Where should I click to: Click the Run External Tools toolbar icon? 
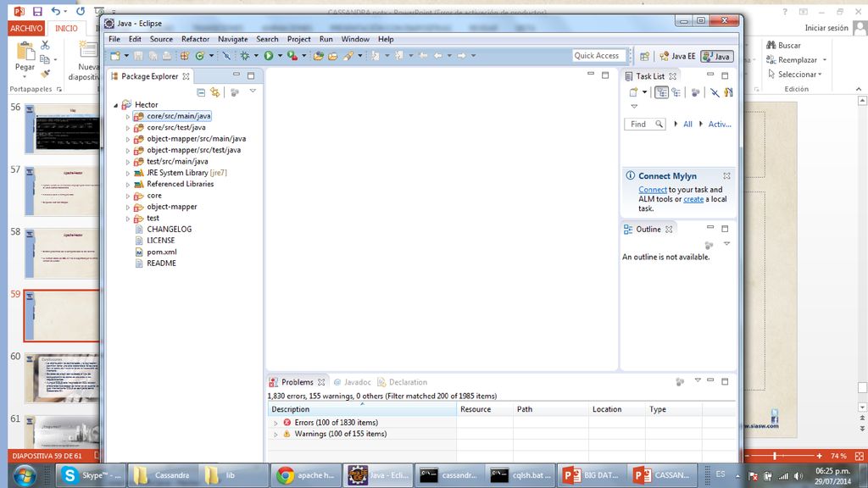(x=292, y=56)
